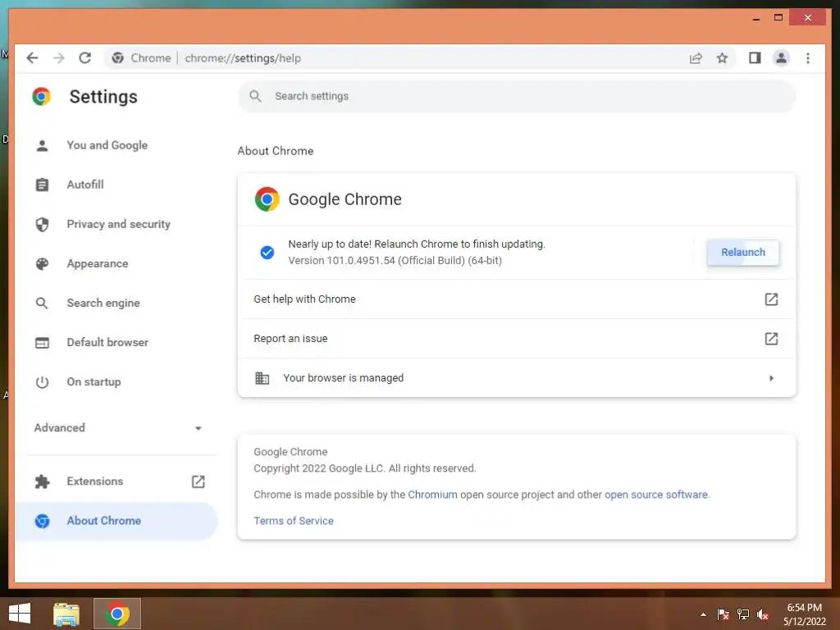Expand the Advanced section arrow
This screenshot has height=630, width=840.
coord(199,428)
